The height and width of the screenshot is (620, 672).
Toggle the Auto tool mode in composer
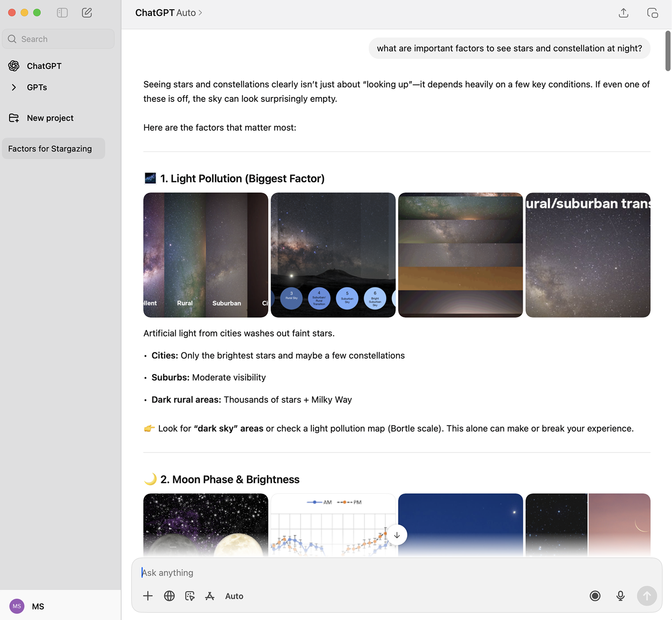234,596
